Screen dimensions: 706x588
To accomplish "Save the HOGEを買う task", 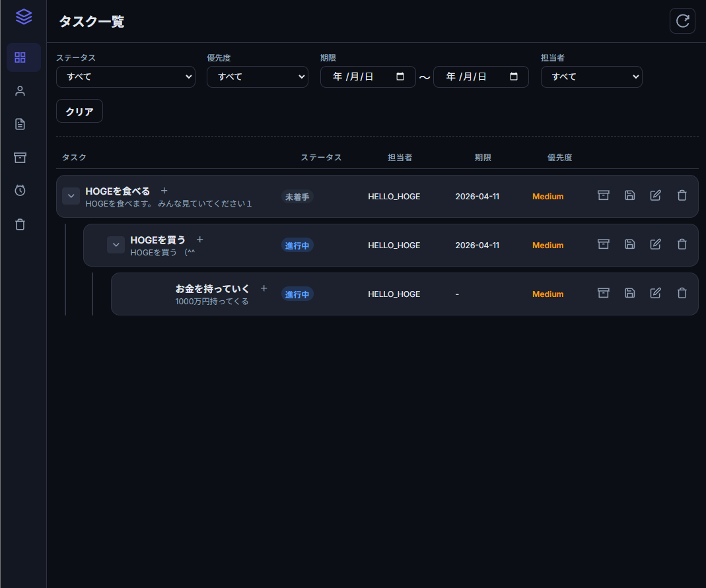I will [629, 244].
